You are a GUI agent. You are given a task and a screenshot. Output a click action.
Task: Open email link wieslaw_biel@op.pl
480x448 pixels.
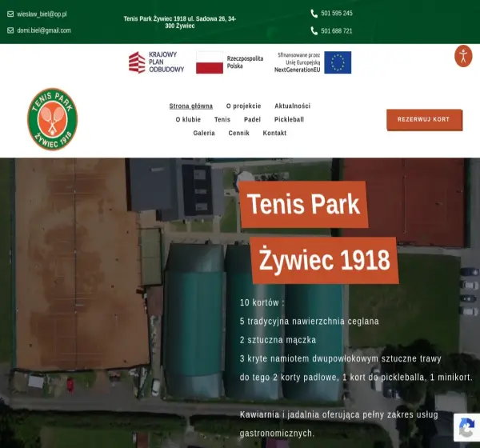click(42, 14)
